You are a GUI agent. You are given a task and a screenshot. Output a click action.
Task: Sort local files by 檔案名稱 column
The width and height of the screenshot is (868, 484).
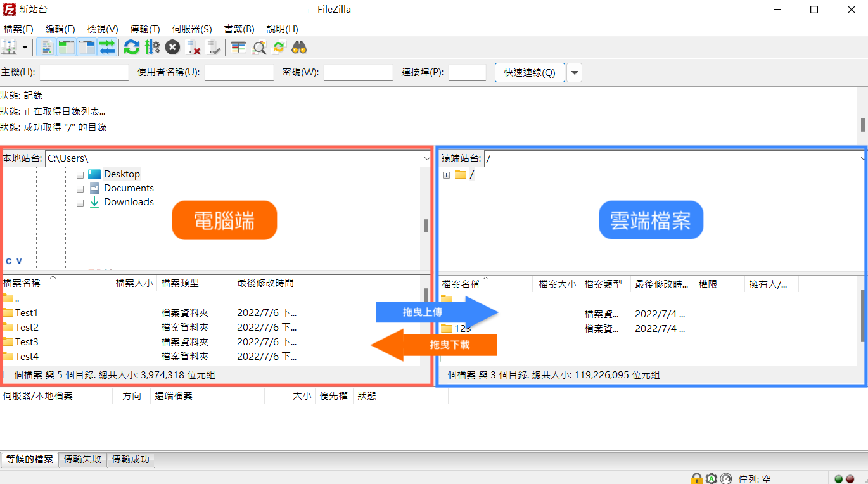[53, 283]
